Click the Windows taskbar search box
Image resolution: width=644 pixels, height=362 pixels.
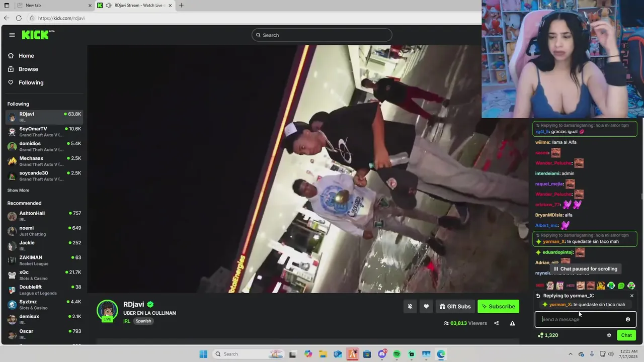click(248, 354)
